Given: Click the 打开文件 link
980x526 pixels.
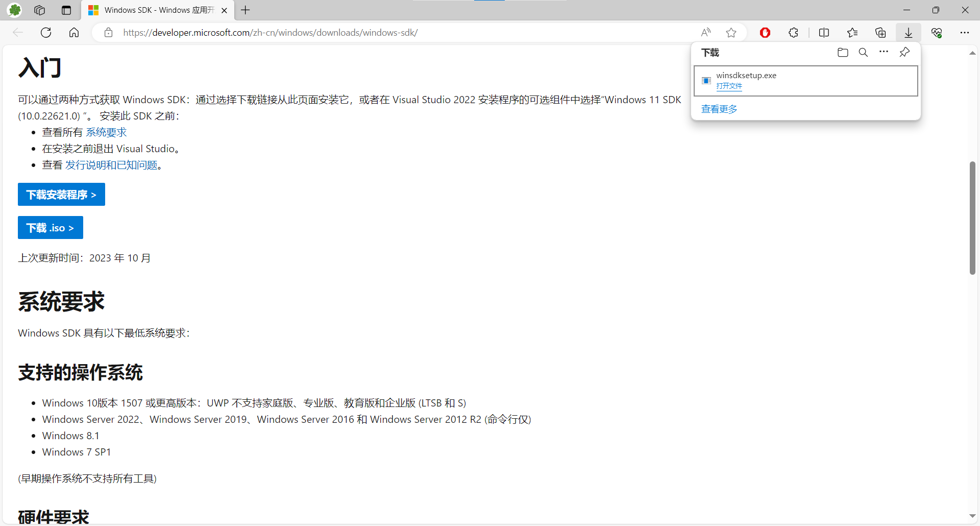Looking at the screenshot, I should (x=729, y=86).
